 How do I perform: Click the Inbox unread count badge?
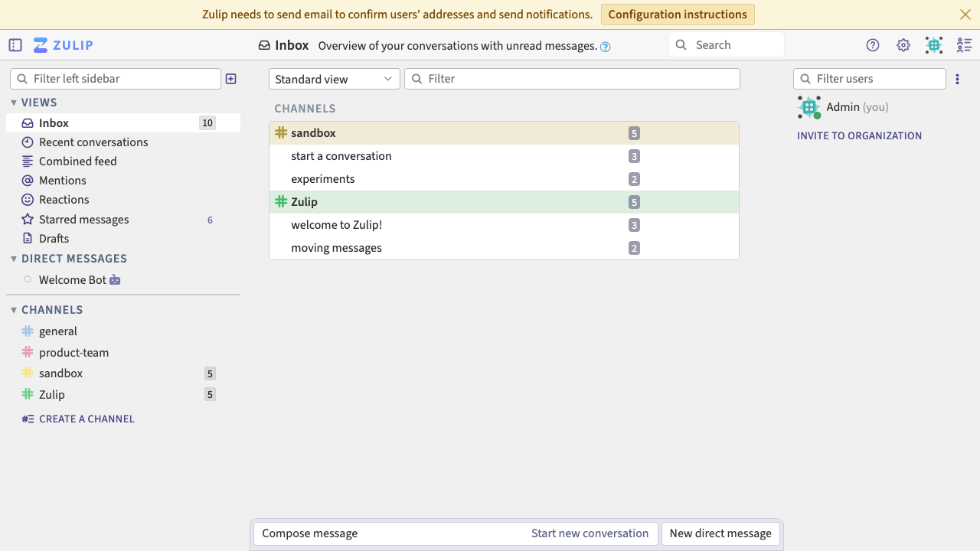point(207,123)
